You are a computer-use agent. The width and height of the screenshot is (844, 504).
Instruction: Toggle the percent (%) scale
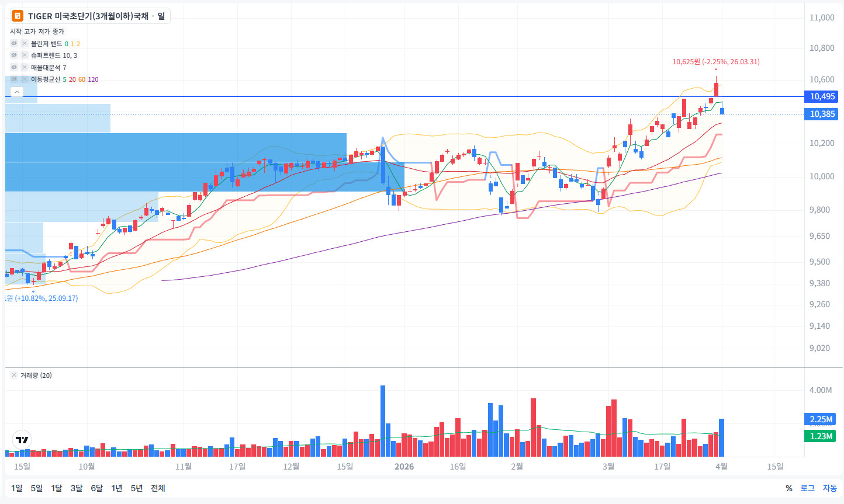(789, 488)
